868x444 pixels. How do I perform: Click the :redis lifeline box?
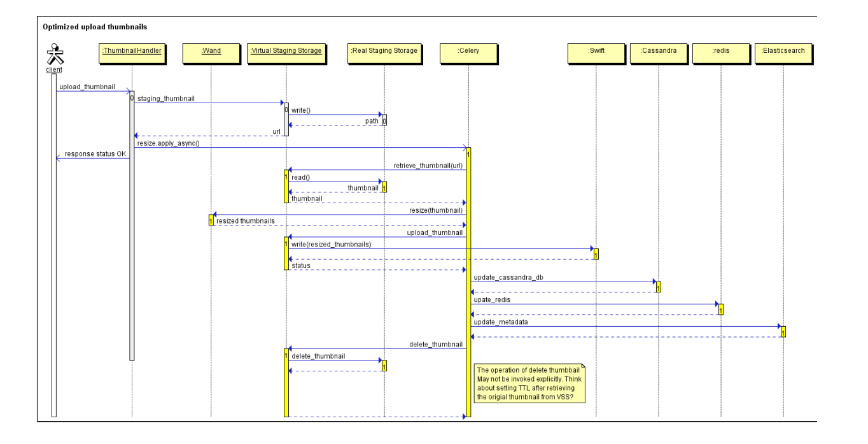tap(721, 50)
